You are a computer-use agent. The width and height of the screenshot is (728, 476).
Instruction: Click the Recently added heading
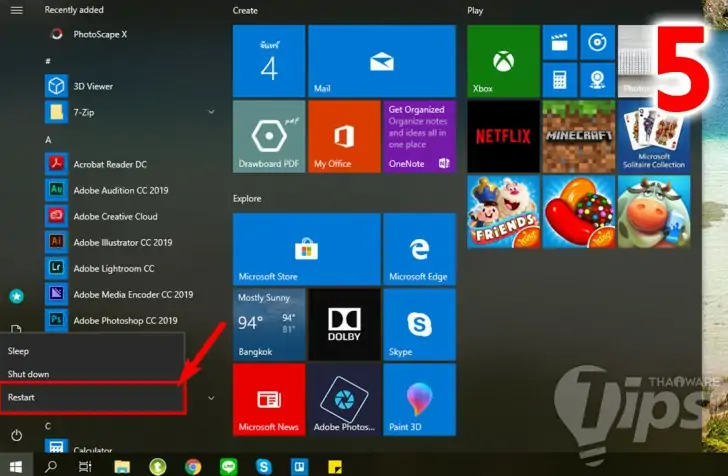click(74, 10)
